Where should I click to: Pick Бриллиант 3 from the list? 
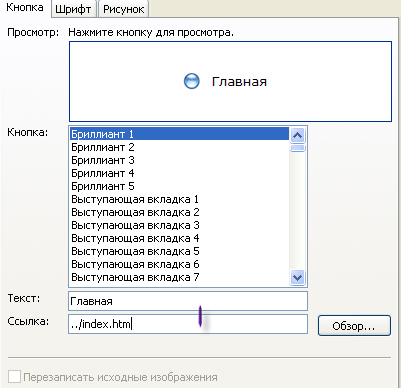coord(180,160)
